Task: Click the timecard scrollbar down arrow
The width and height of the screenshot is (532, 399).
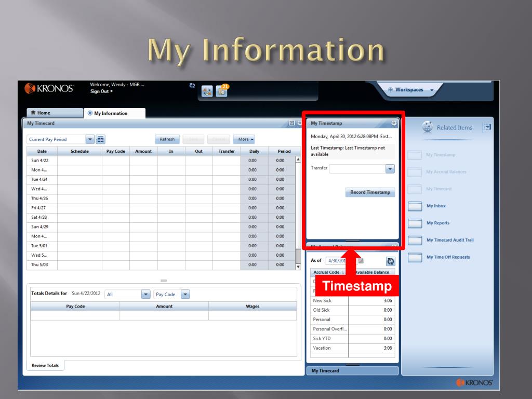Action: click(x=298, y=267)
